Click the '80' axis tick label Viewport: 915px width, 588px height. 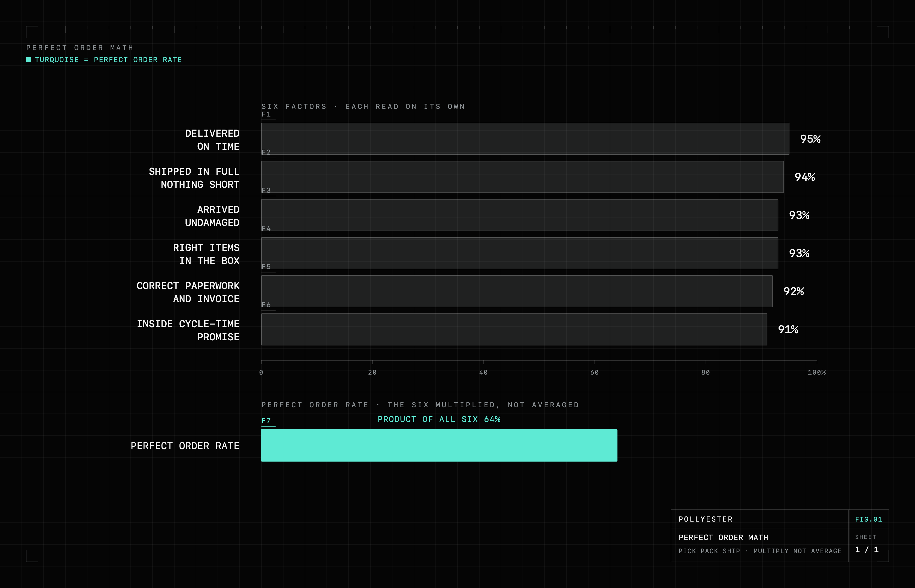click(x=706, y=372)
